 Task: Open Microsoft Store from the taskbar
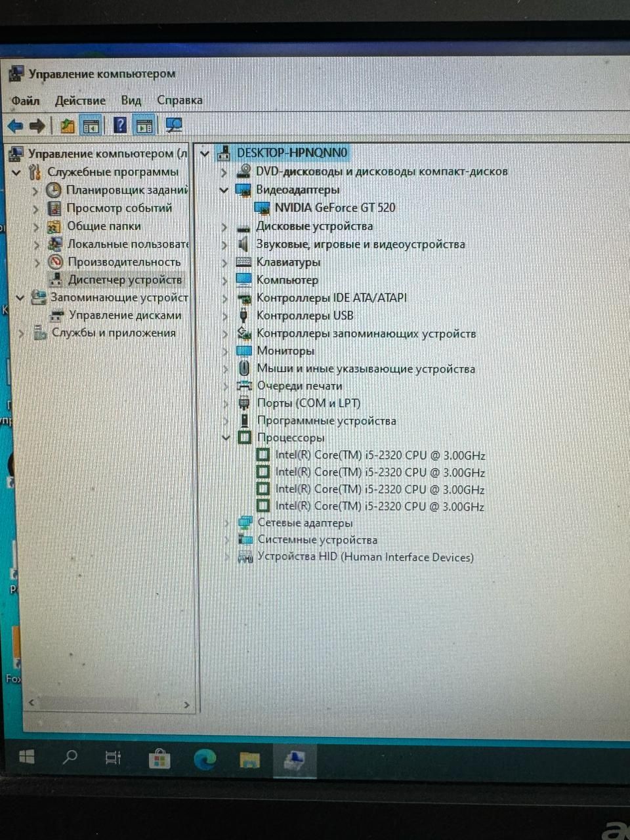[159, 759]
